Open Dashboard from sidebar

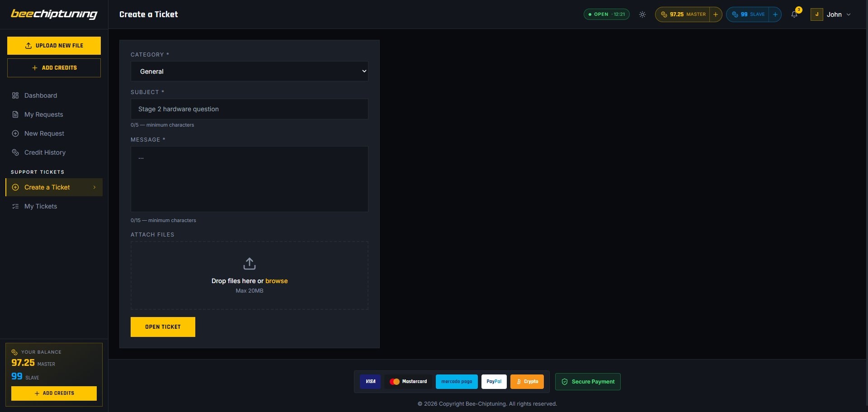(54, 95)
